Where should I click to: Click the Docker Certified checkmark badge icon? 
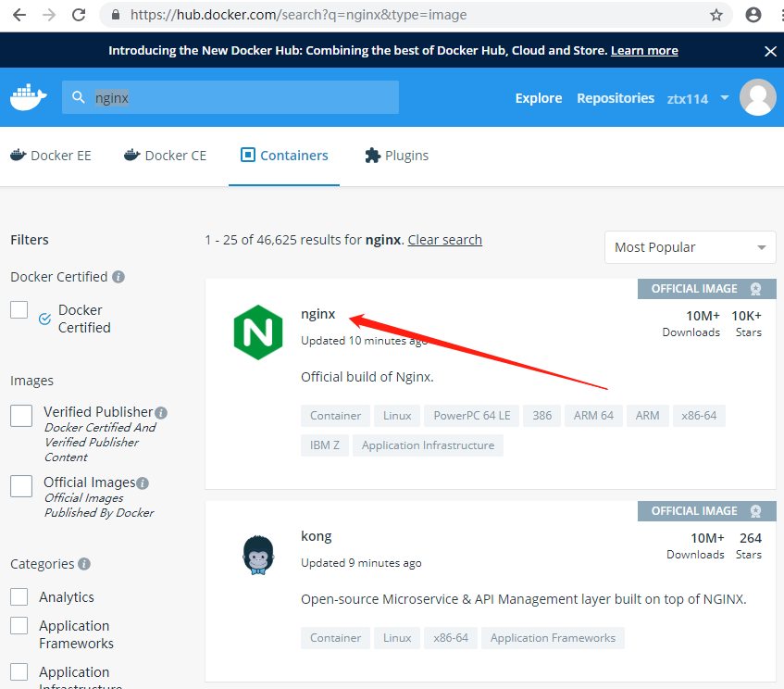pyautogui.click(x=44, y=319)
